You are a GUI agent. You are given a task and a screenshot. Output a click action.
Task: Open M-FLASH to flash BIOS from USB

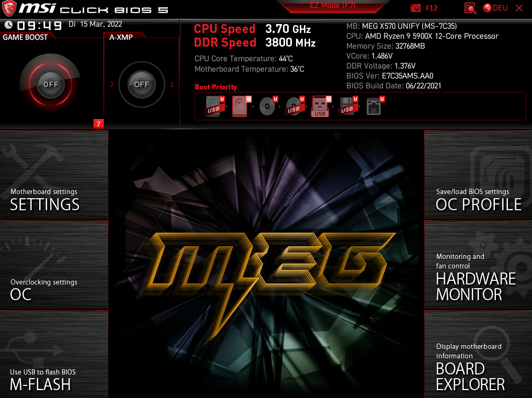click(54, 354)
